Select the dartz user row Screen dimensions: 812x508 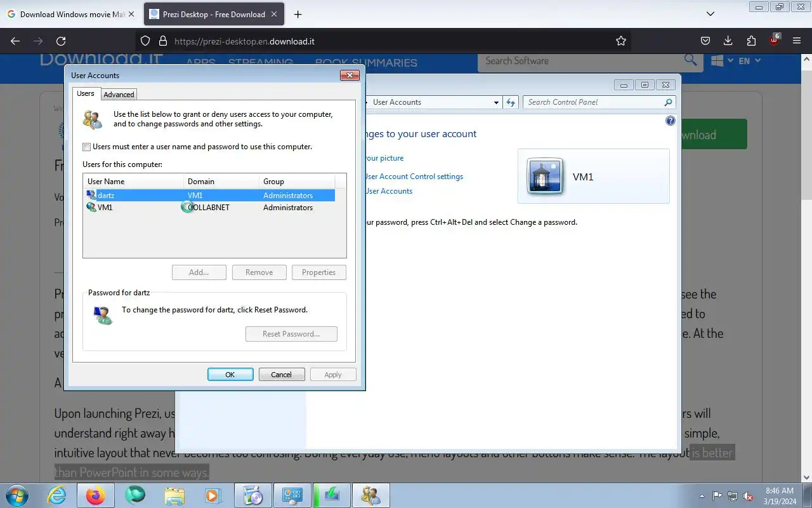pos(210,196)
